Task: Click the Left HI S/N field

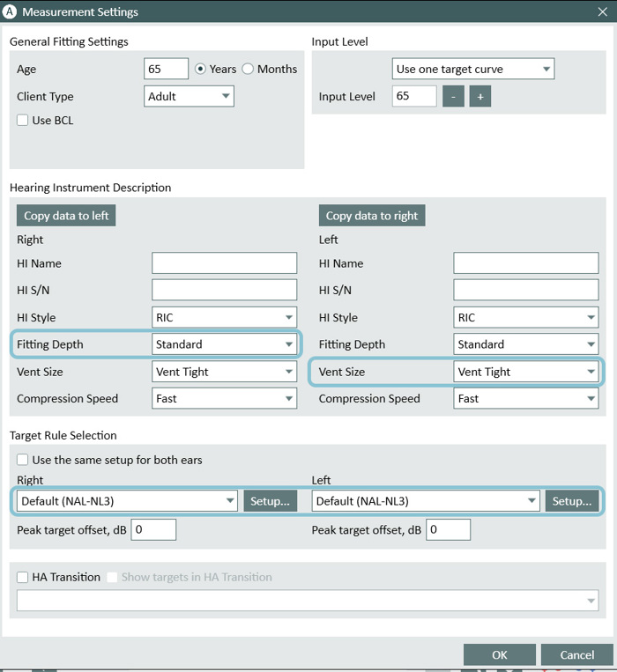Action: [525, 290]
